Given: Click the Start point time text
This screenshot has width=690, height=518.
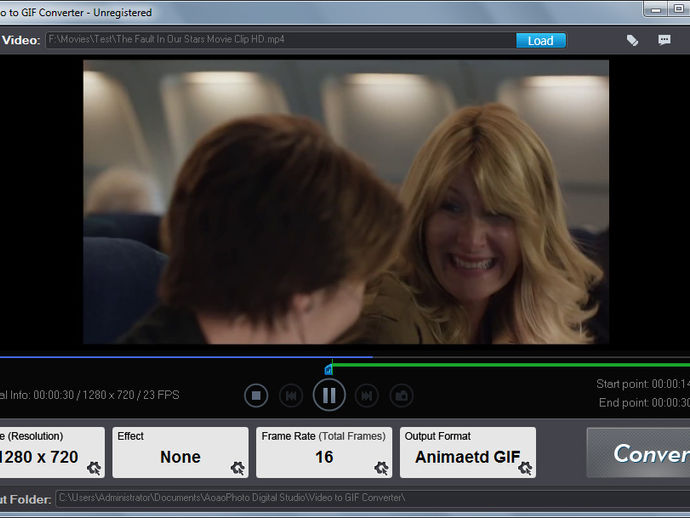Looking at the screenshot, I should click(643, 384).
